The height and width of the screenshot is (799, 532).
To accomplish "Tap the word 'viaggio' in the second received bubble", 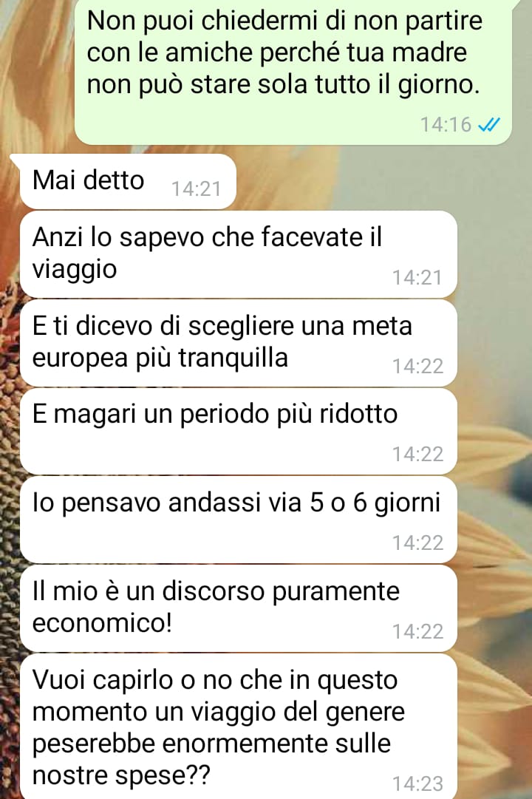I will 75,270.
